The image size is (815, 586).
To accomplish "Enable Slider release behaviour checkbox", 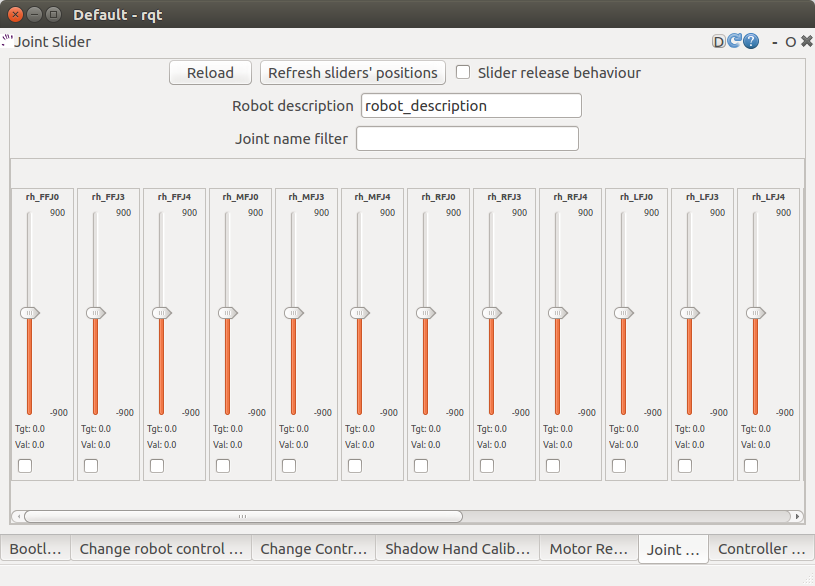I will 463,72.
